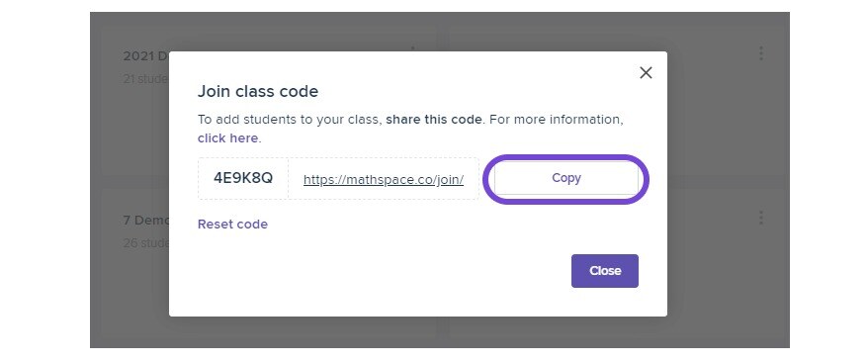The width and height of the screenshot is (868, 363).
Task: Click the purple Close button
Action: tap(604, 270)
